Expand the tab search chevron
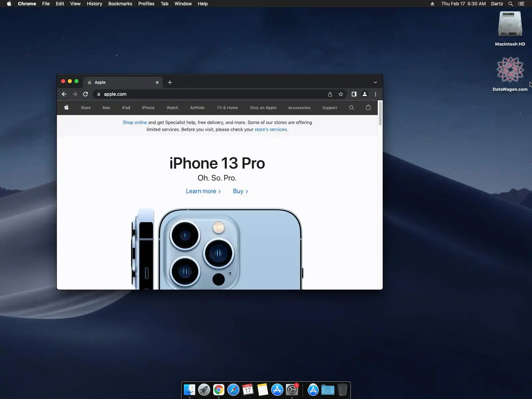 (375, 82)
